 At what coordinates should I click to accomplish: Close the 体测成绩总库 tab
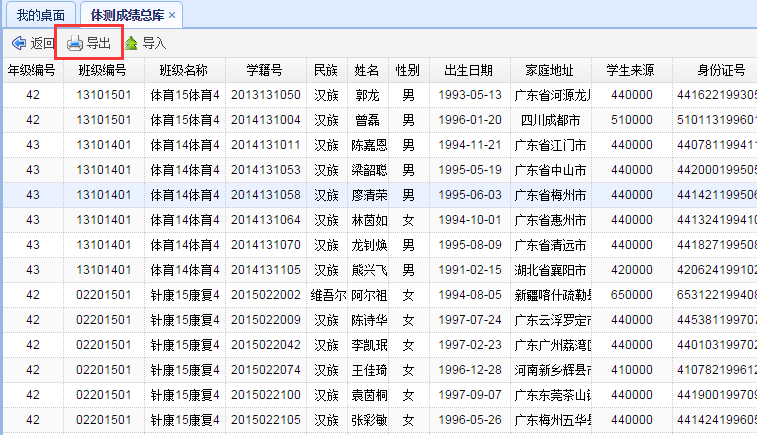click(172, 15)
